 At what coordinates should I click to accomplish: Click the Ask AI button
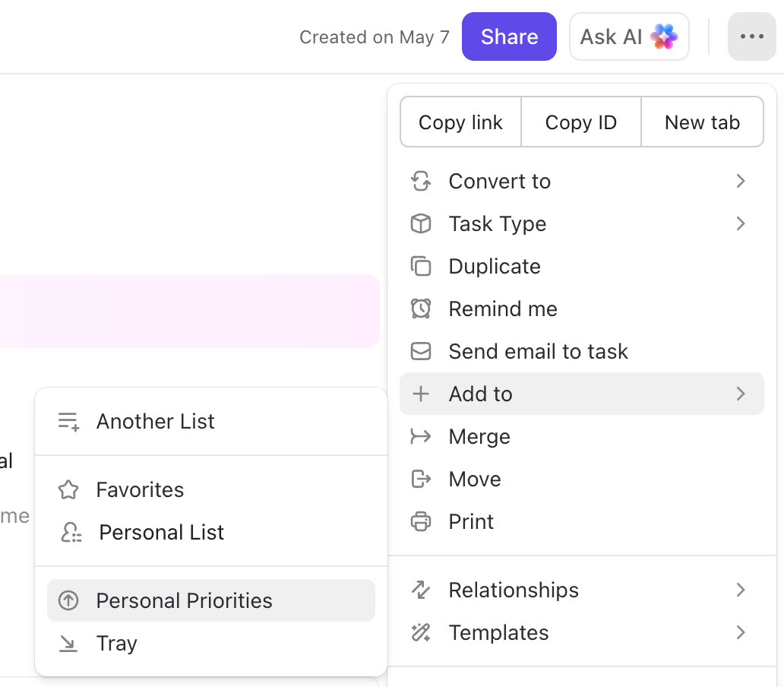[x=629, y=36]
